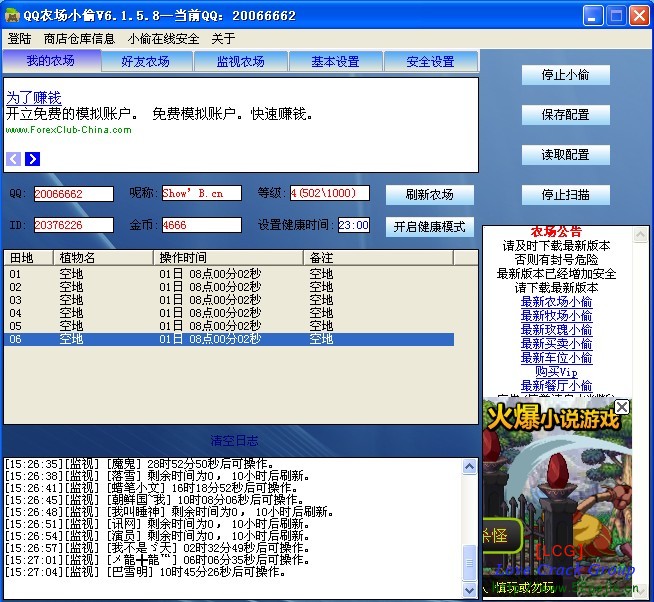Screen dimensions: 654x602
Task: Select field row 02 in the table
Action: coord(229,287)
